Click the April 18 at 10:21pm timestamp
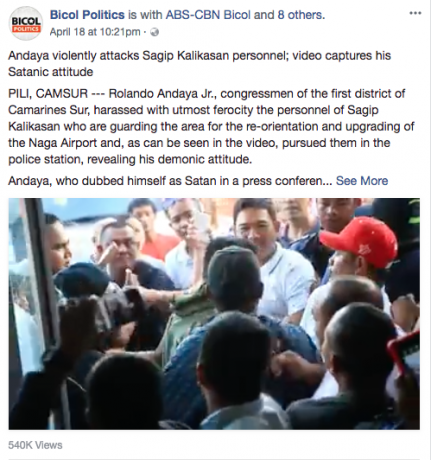This screenshot has width=431, height=460. [95, 32]
